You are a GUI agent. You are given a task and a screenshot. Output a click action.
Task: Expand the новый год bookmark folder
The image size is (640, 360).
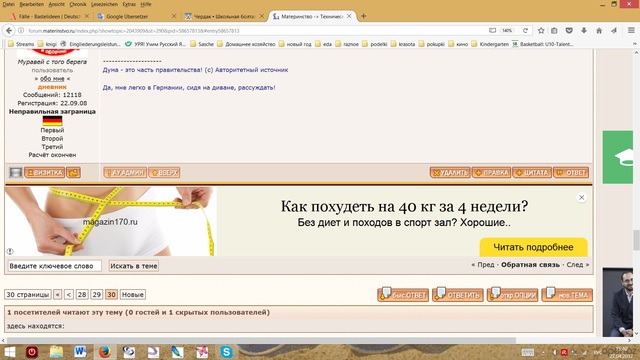click(x=295, y=44)
